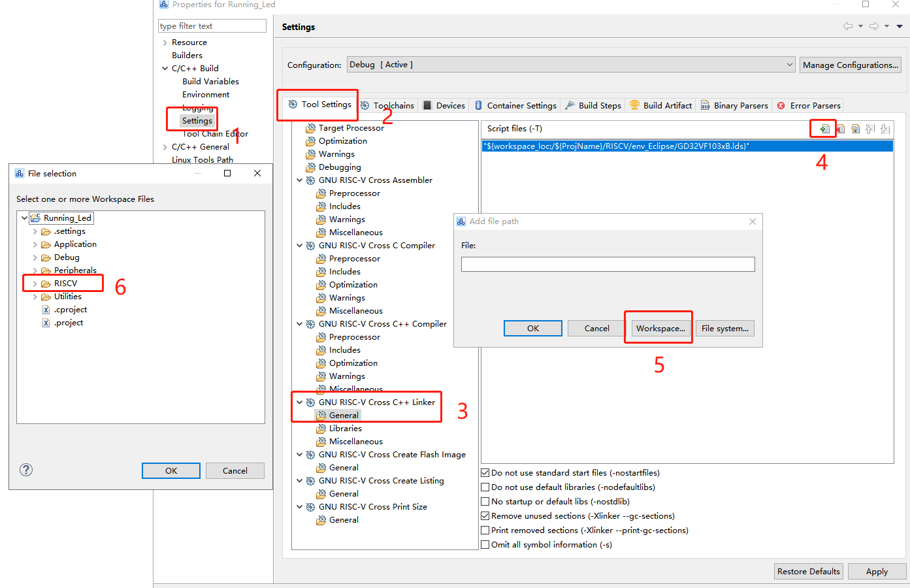910x588 pixels.
Task: Toggle Remove unused sections checkbox
Action: point(485,516)
